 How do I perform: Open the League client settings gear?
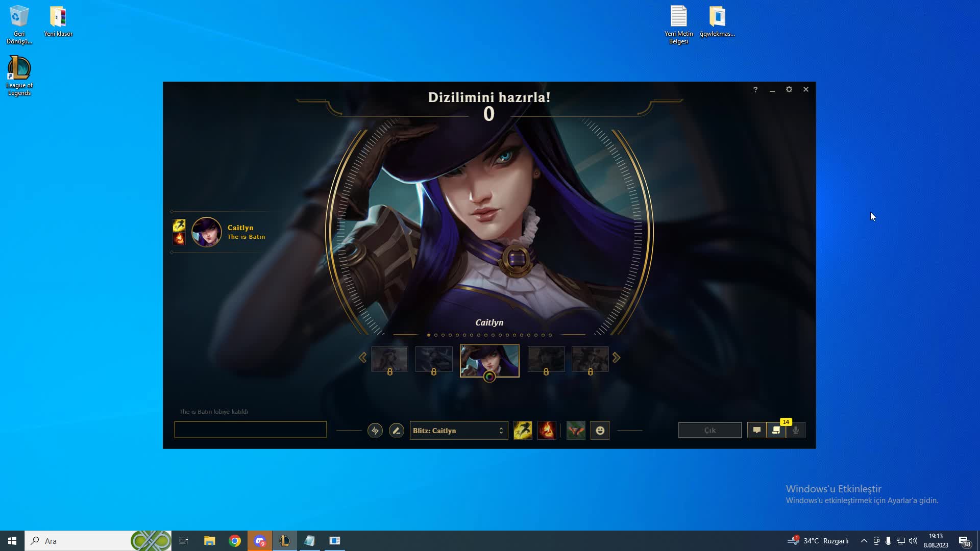[789, 89]
